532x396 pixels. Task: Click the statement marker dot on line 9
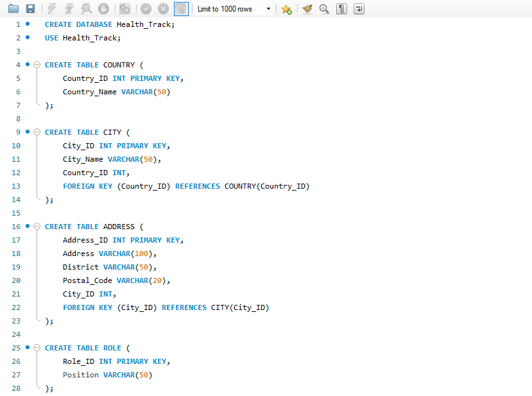click(x=28, y=132)
